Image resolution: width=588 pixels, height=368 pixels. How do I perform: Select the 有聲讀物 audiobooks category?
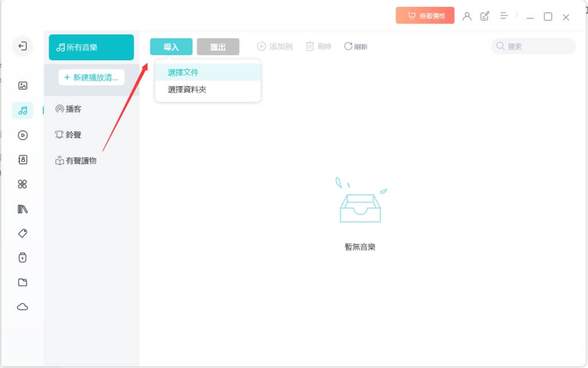(x=76, y=161)
